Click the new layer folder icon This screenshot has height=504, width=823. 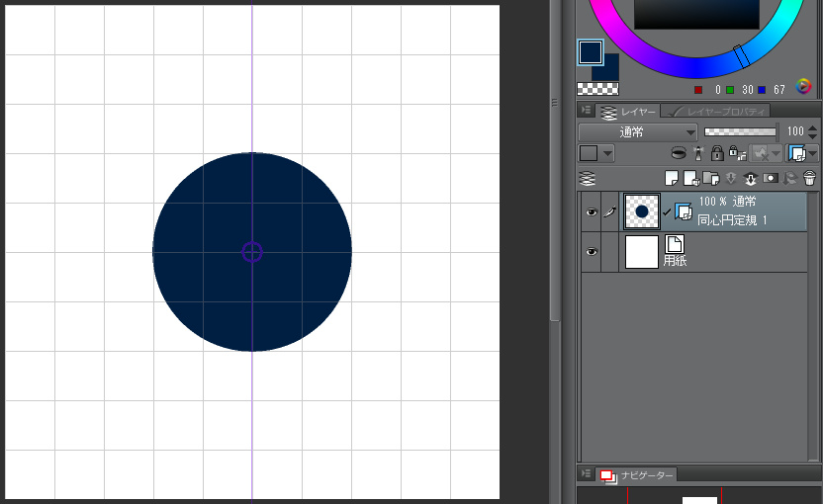[710, 179]
